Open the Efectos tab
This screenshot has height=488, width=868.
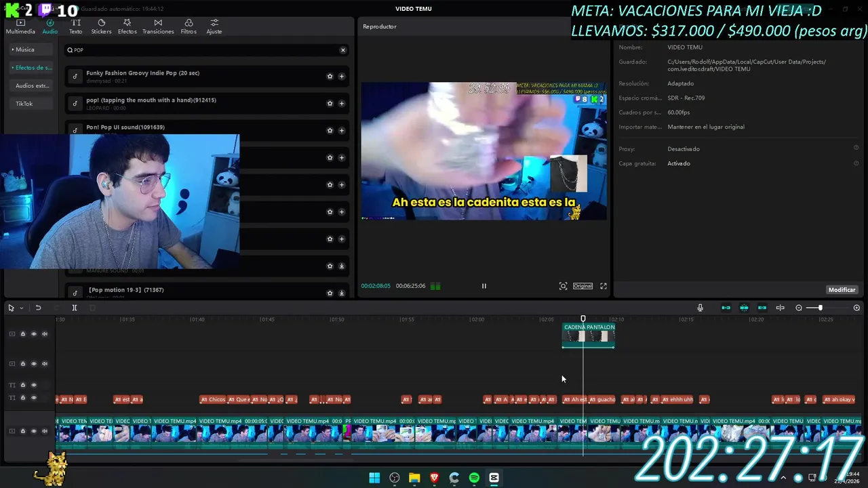pyautogui.click(x=127, y=26)
